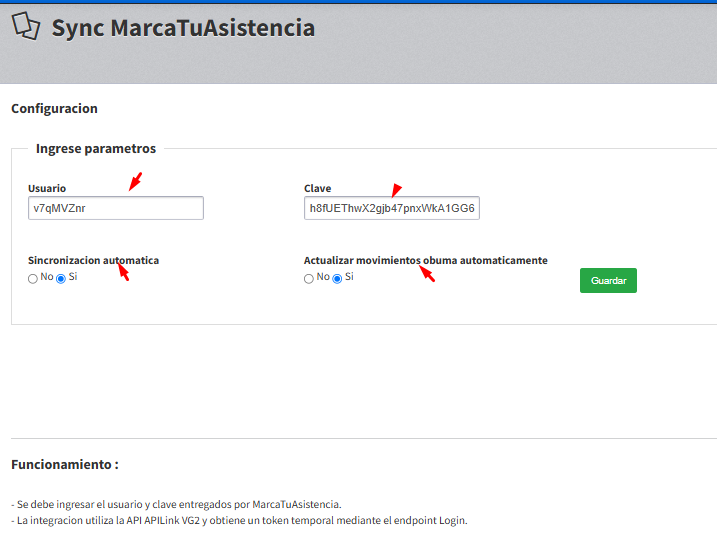Click the Ingrese parametros legend
This screenshot has width=717, height=554.
pos(96,149)
